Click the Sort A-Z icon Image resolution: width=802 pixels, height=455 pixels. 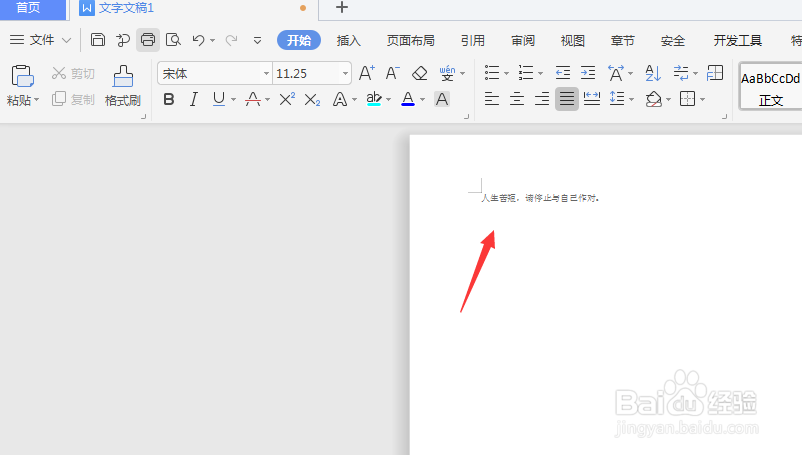[x=653, y=73]
